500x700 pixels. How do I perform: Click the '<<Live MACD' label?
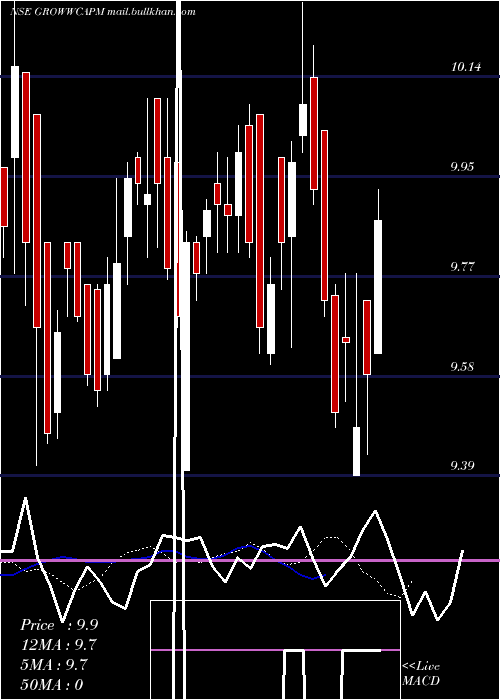(x=421, y=674)
